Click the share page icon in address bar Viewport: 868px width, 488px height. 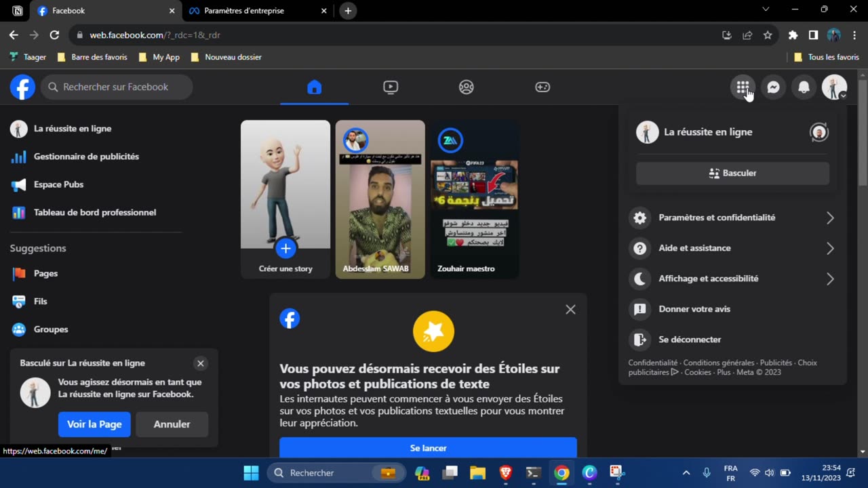[x=747, y=35]
